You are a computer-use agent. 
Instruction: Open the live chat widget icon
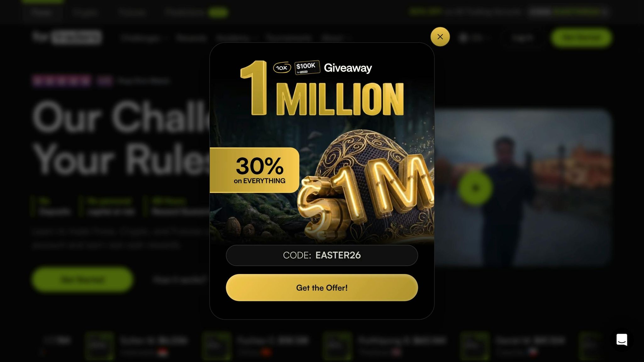[x=622, y=340]
